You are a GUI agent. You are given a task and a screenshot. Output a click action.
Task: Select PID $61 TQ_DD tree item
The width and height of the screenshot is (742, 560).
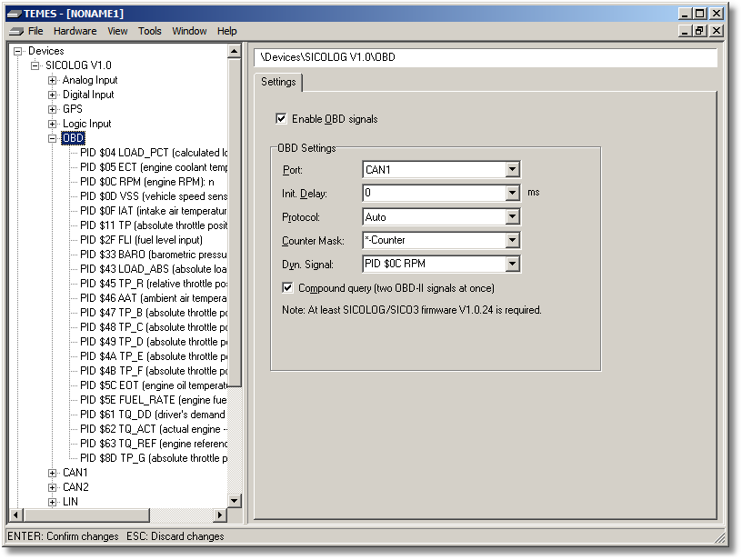(153, 415)
